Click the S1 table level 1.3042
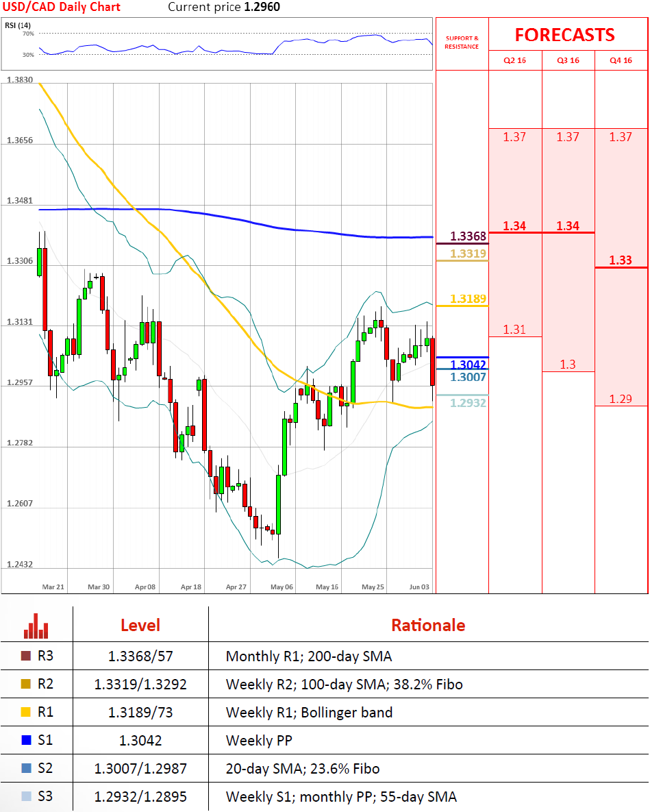 140,740
